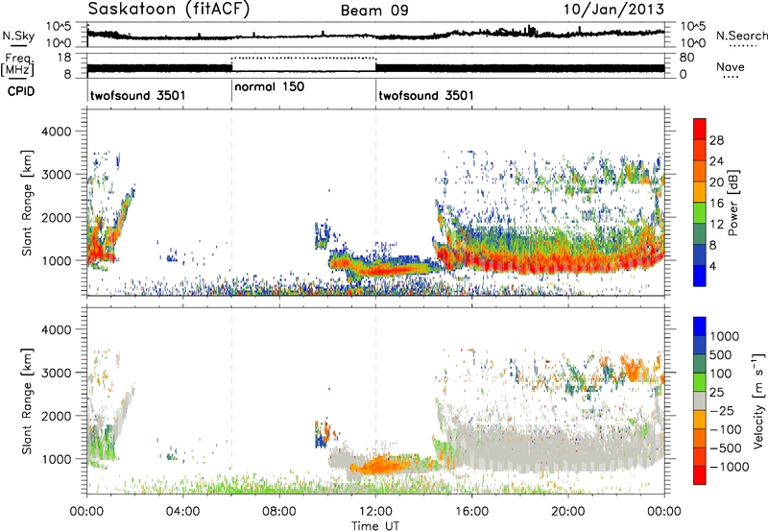Click the blue top segment of the velocity colorbar
This screenshot has width=768, height=532.
[700, 326]
